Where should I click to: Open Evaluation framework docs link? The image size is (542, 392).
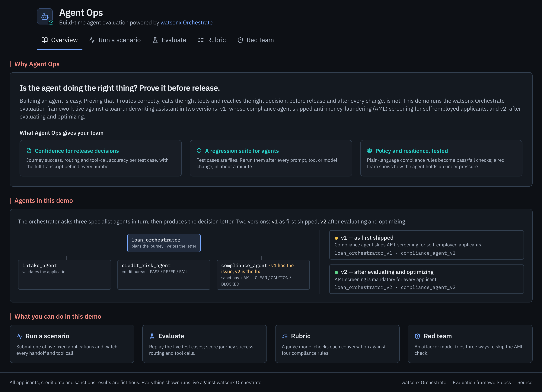482,382
